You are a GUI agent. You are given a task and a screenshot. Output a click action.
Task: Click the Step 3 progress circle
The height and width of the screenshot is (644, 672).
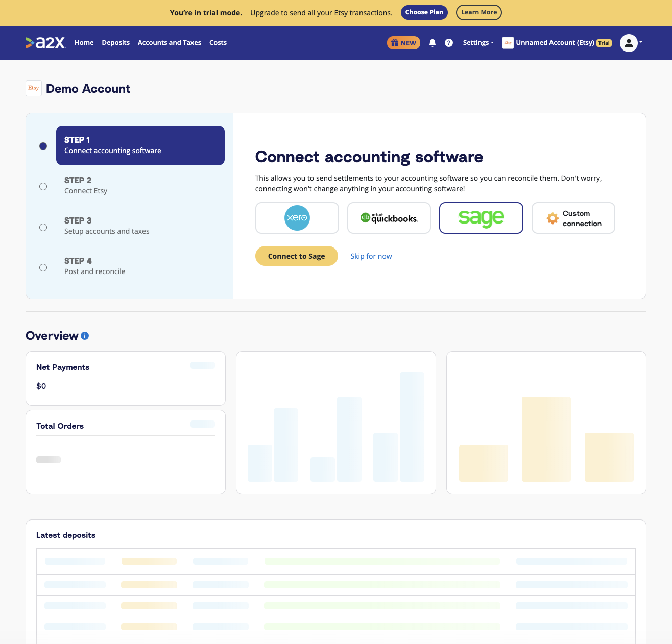(x=43, y=227)
